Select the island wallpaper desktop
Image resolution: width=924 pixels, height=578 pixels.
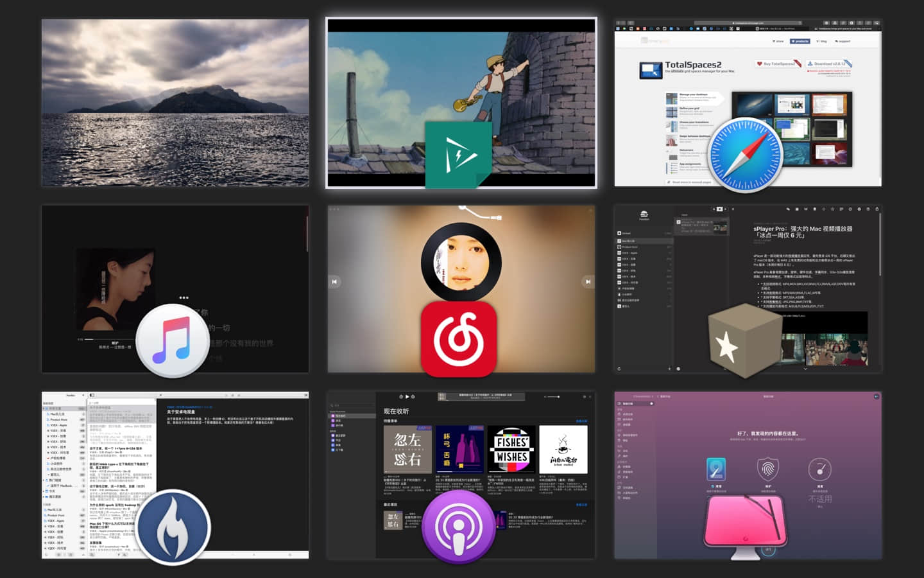pyautogui.click(x=175, y=103)
